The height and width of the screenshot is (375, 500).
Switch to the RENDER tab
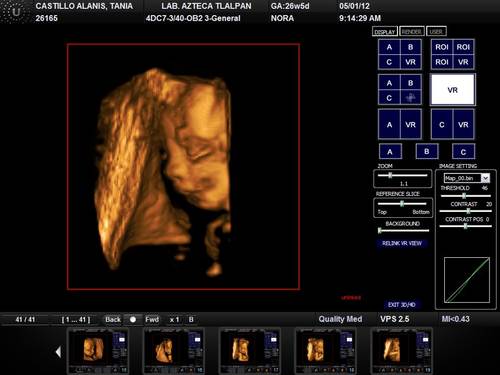coord(412,32)
